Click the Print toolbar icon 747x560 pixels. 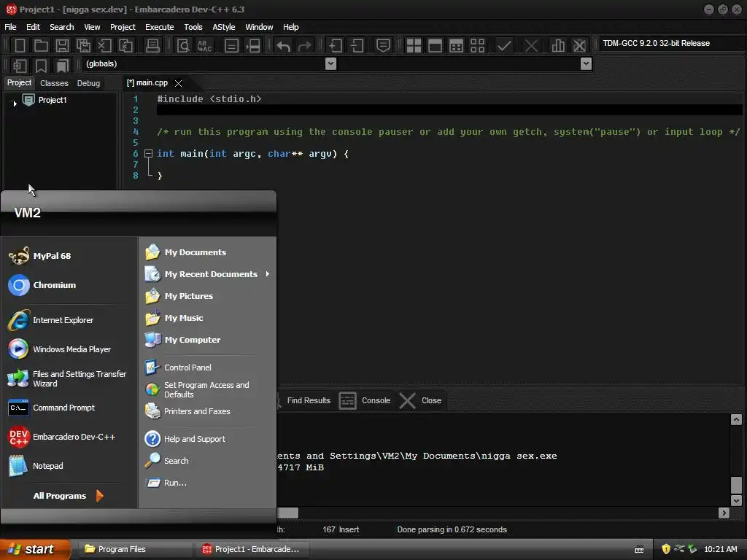[152, 46]
